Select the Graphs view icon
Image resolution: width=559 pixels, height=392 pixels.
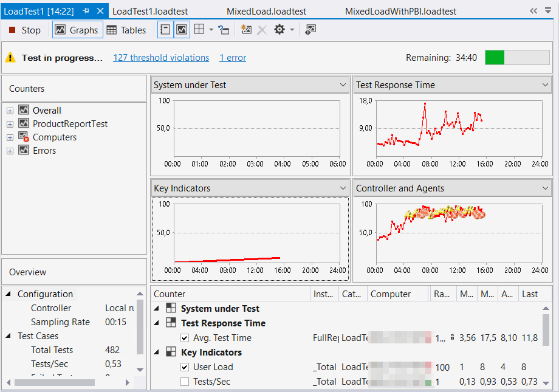tap(77, 30)
